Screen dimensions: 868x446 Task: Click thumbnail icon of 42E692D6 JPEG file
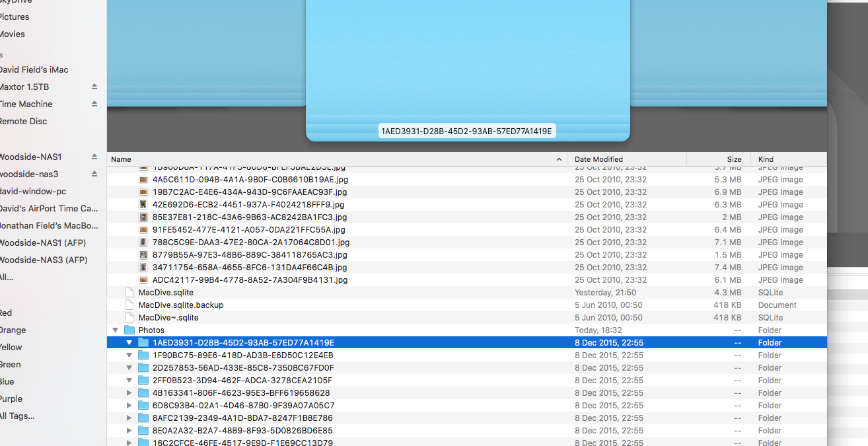point(143,205)
